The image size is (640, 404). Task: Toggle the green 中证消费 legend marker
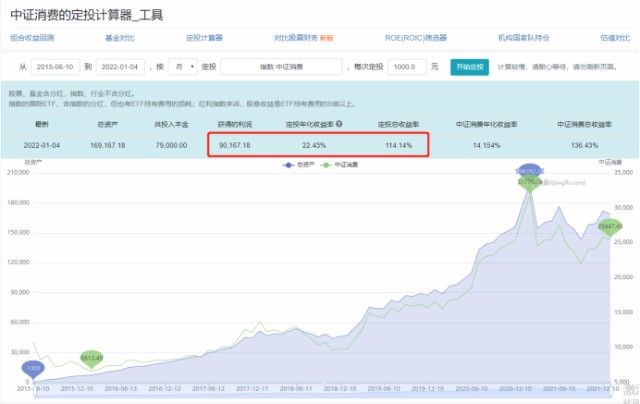[x=326, y=165]
